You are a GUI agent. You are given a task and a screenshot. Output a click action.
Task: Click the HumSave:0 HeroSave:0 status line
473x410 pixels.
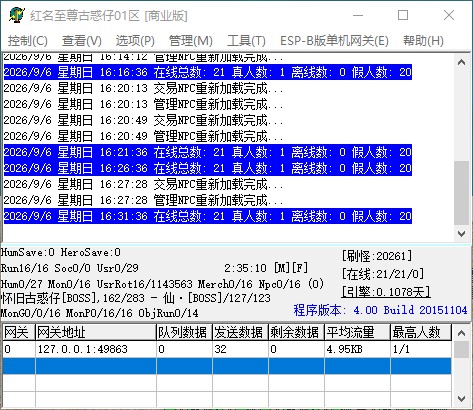[61, 252]
